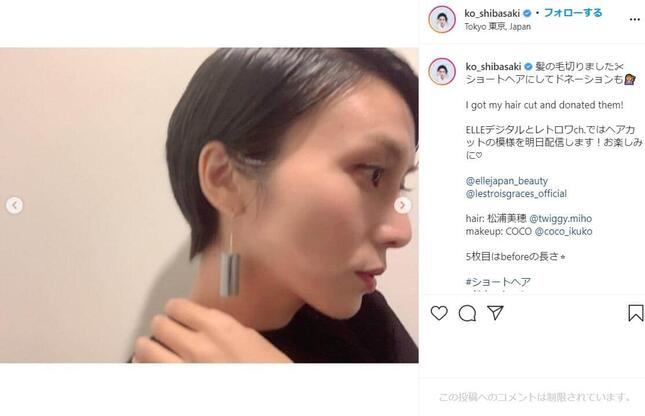Like the post with heart icon
Screen dimensions: 645x416
[x=439, y=313]
